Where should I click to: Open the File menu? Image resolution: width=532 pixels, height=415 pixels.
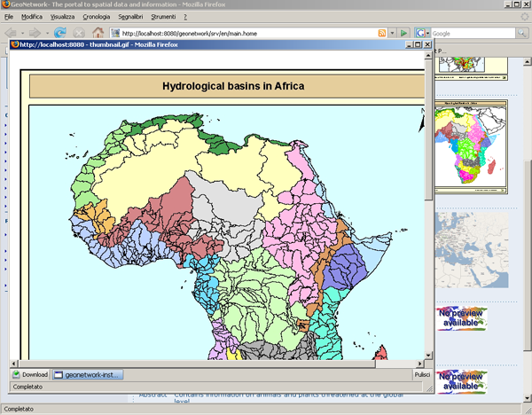[9, 17]
